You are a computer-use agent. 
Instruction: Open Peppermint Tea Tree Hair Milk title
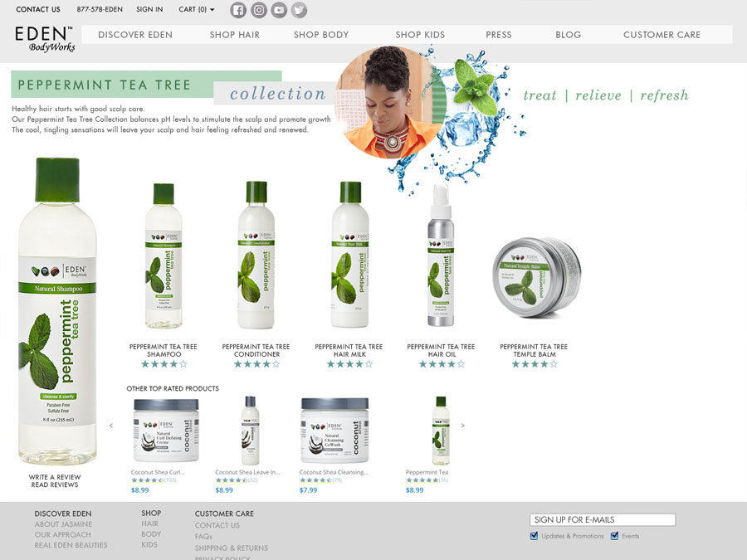pos(349,350)
